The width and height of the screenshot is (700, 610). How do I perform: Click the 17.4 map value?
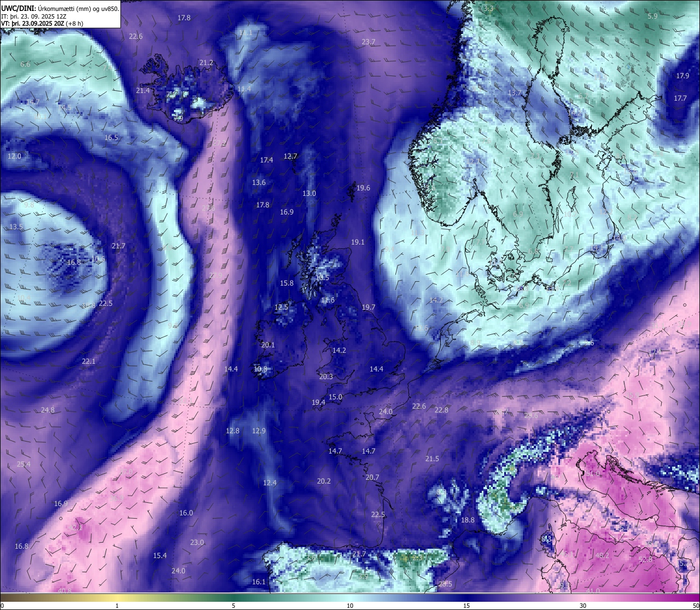266,160
